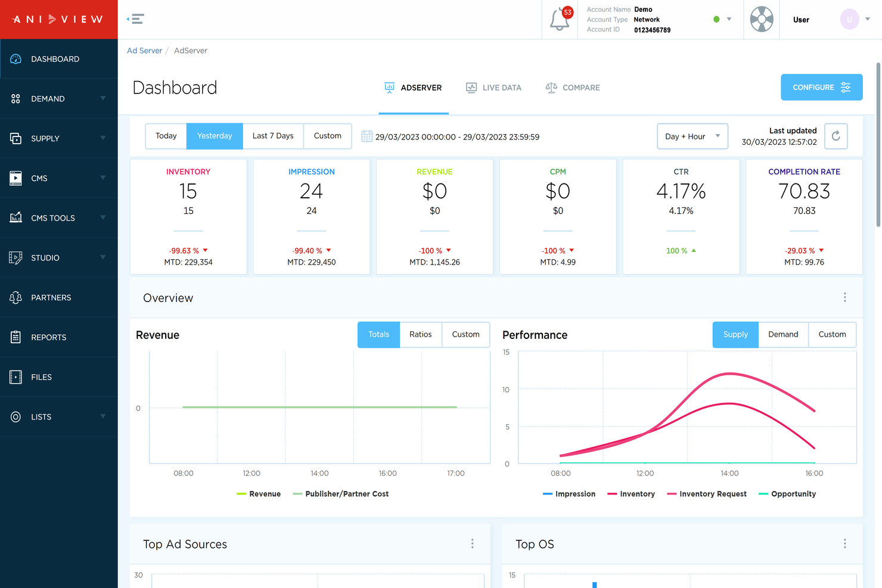This screenshot has height=588, width=882.
Task: Collapse the left navigation sidebar
Action: tap(135, 18)
